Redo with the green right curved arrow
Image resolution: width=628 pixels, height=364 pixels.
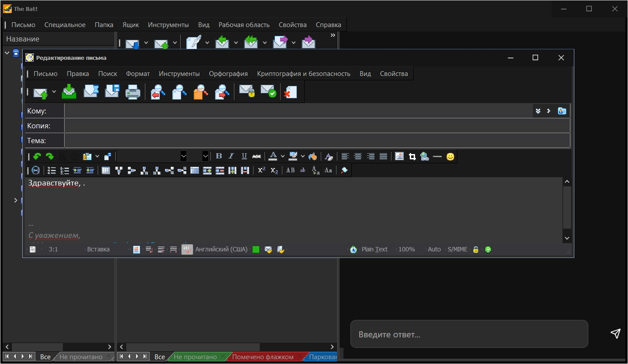(x=50, y=156)
